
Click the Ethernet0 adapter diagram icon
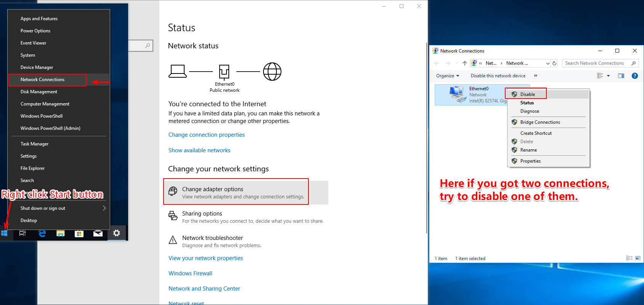coord(224,72)
